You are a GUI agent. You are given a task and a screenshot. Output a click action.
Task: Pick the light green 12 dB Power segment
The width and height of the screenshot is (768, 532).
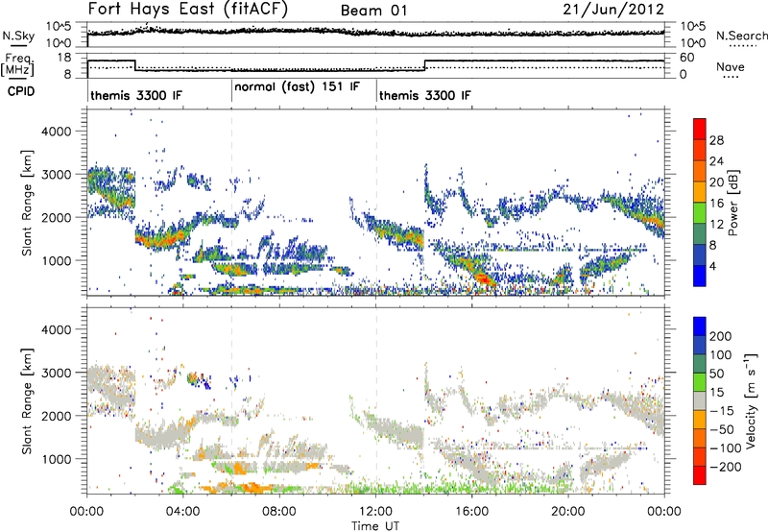click(x=700, y=213)
